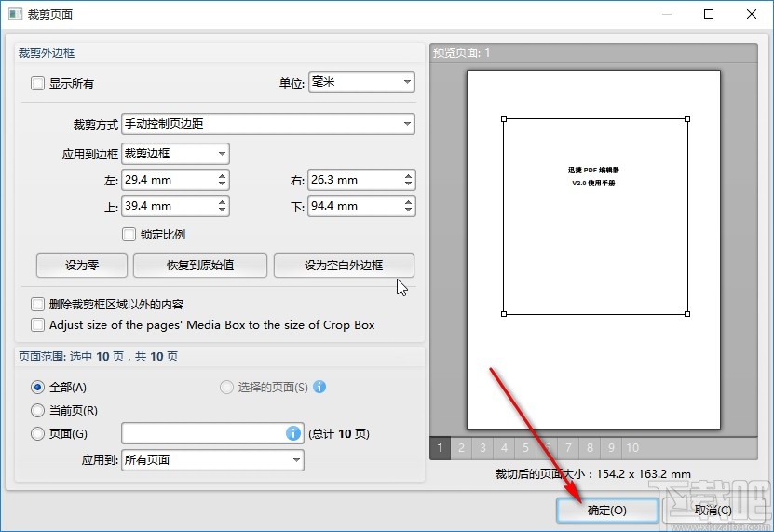774x532 pixels.
Task: Click the 上 margin spinner arrows
Action: 222,206
